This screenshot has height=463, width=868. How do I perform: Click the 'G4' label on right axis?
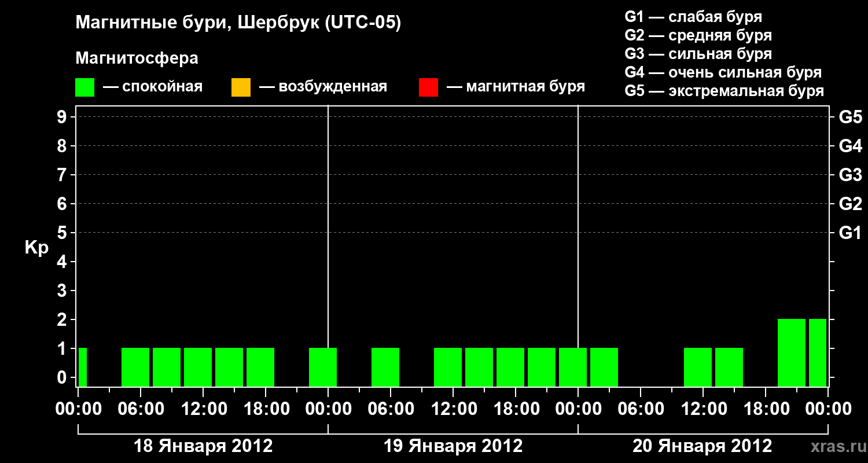coord(851,146)
